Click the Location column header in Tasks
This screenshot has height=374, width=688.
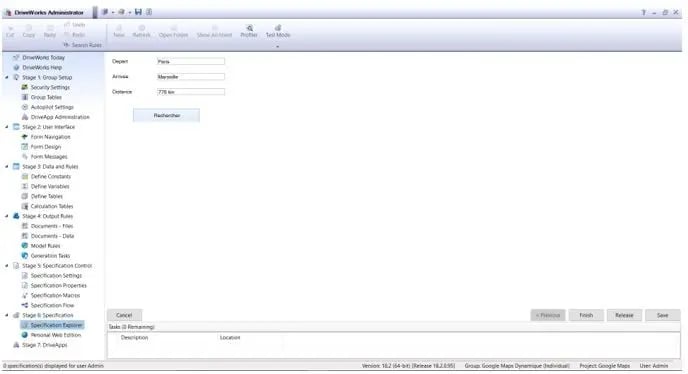click(x=230, y=338)
